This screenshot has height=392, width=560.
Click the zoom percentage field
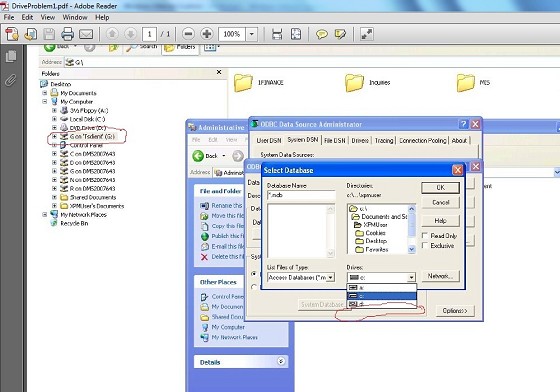232,34
